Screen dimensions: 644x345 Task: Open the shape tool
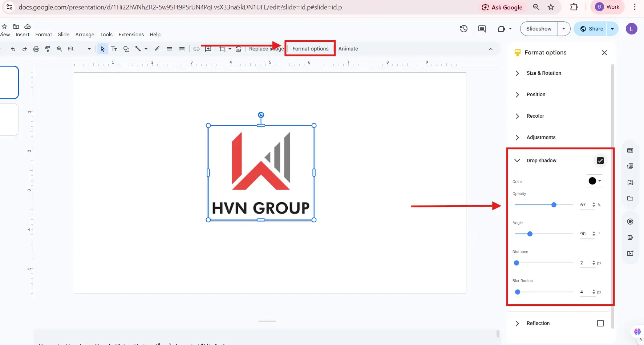126,49
